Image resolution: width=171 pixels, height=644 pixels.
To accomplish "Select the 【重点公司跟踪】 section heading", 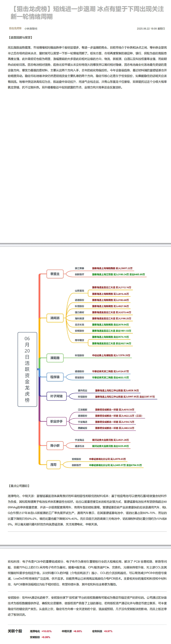I will tap(19, 486).
